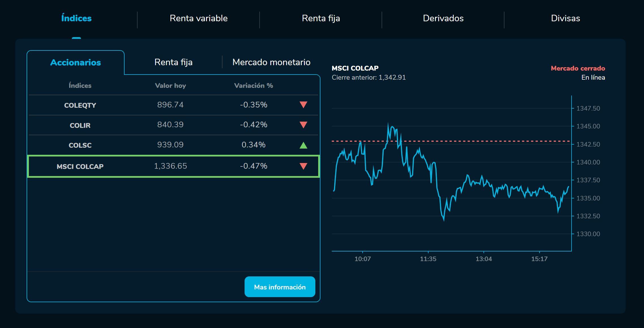Switch to the Renta fija sub-tab
644x328 pixels.
[173, 62]
